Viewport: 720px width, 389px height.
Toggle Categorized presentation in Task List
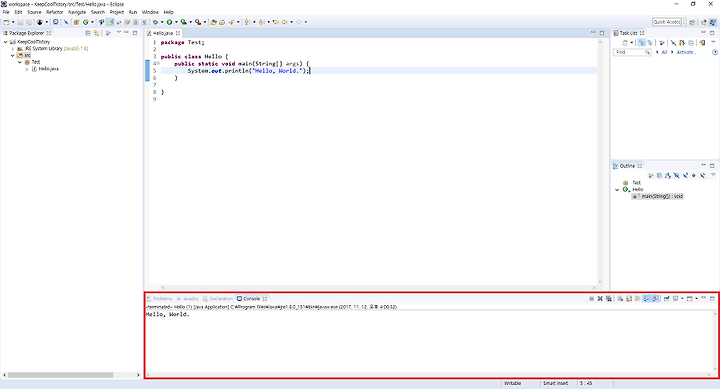pyautogui.click(x=641, y=43)
